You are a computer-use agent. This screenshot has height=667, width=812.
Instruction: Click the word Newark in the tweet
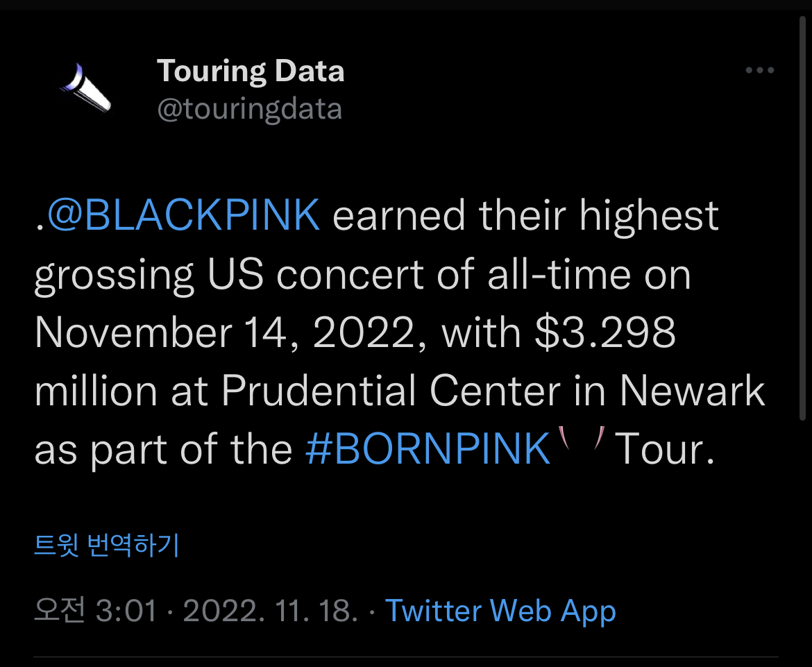[692, 391]
